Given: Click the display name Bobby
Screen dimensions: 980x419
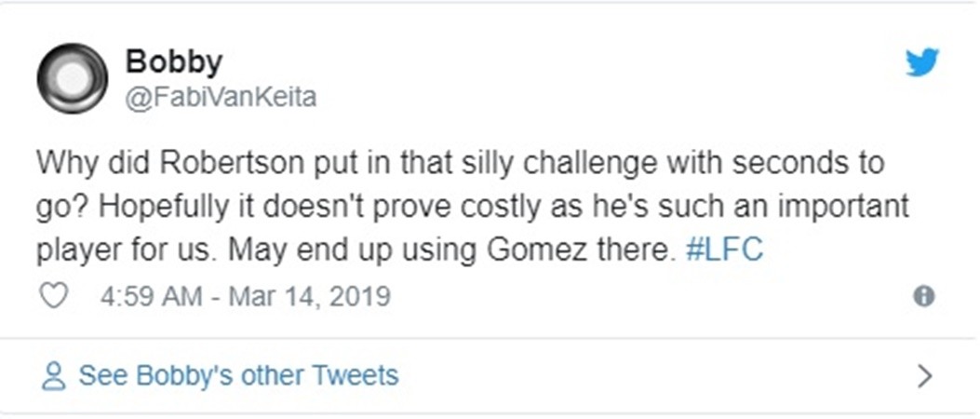Looking at the screenshot, I should click(x=174, y=61).
